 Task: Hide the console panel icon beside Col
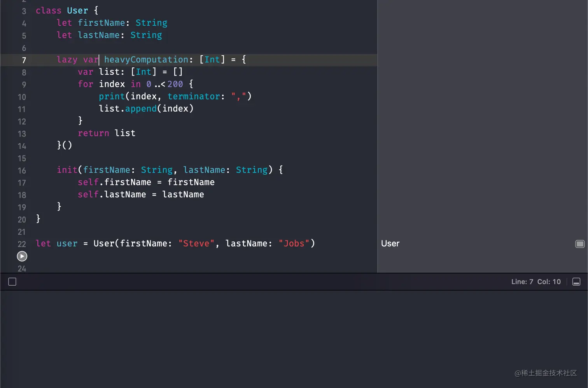(x=576, y=282)
